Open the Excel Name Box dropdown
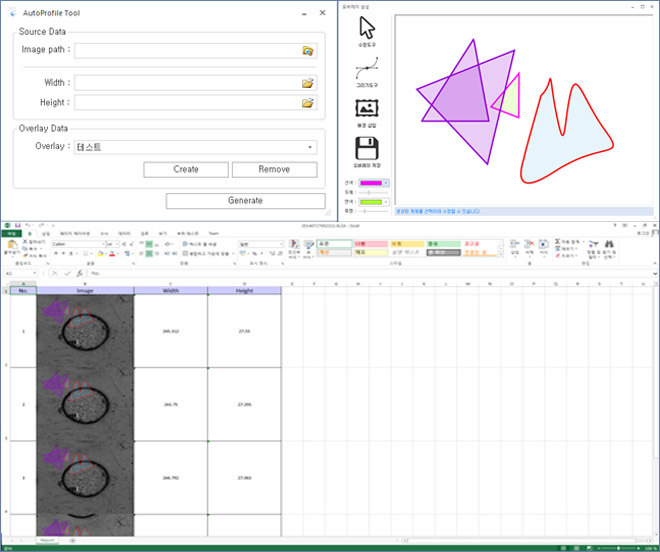660x552 pixels. click(35, 274)
